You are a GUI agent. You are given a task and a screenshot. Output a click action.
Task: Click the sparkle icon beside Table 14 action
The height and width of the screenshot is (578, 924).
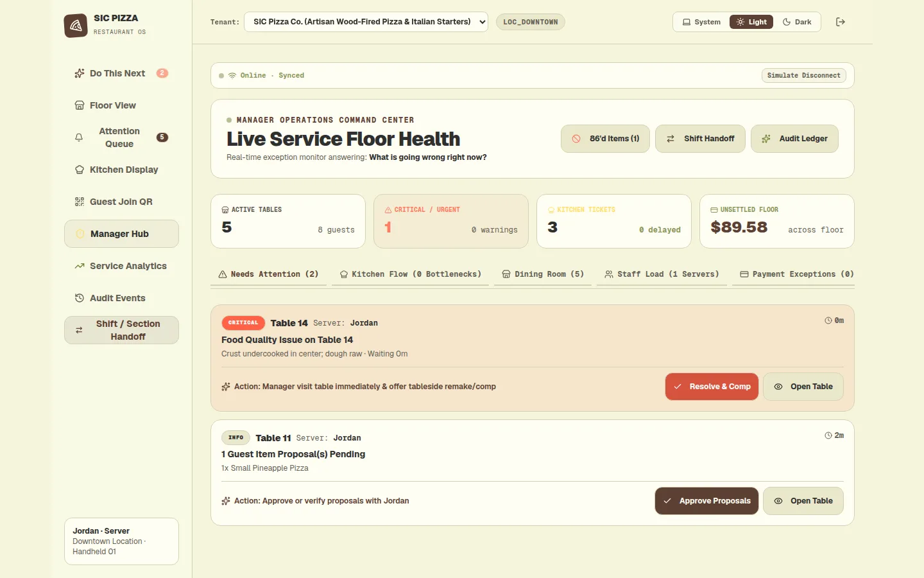click(226, 387)
